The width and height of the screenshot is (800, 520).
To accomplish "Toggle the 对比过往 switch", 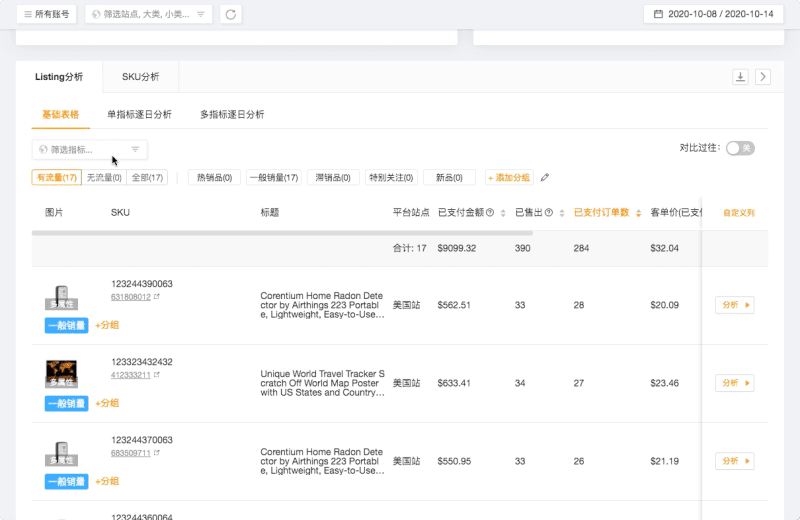I will click(x=739, y=148).
